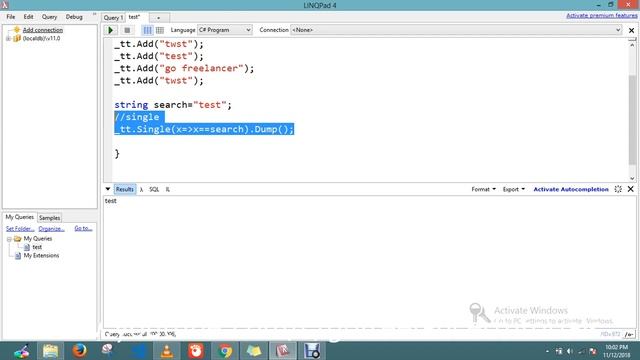The image size is (640, 360).
Task: Click the red screen recorder taskbar icon
Action: [196, 351]
